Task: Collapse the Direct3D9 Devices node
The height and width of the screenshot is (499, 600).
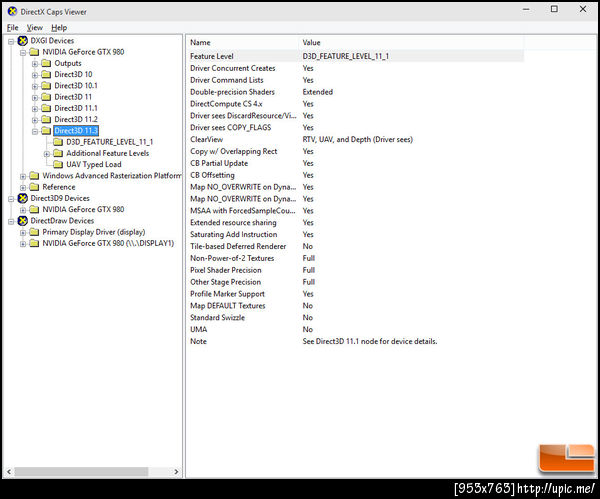Action: [x=11, y=199]
